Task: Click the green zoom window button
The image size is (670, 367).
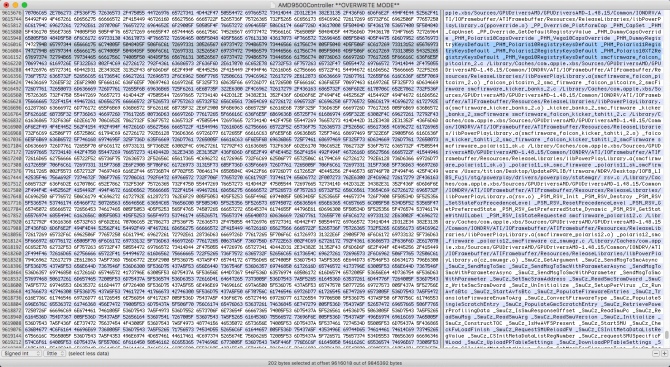Action: pyautogui.click(x=24, y=5)
